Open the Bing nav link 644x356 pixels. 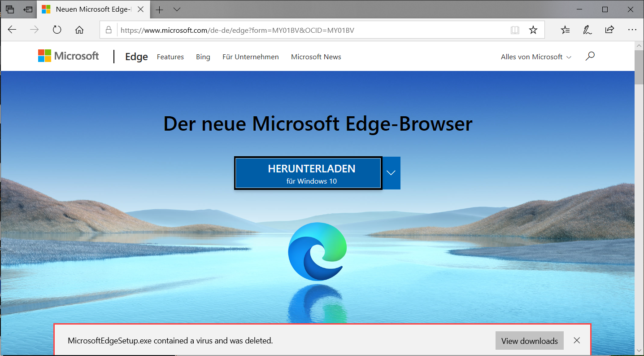point(203,57)
